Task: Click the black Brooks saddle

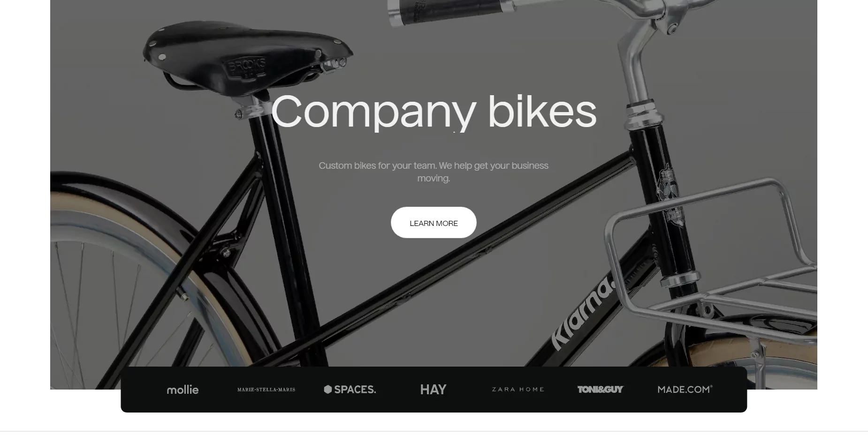Action: (x=247, y=54)
